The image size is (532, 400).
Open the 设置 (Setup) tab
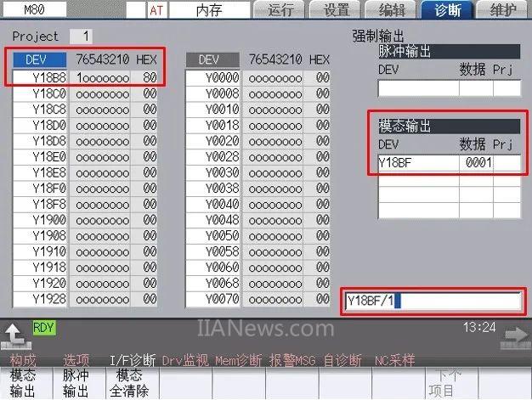coord(336,10)
